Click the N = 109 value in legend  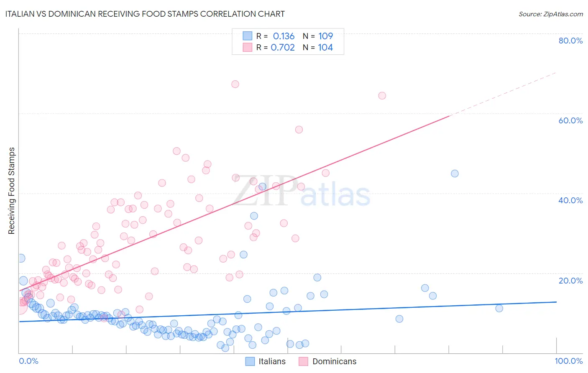click(x=318, y=36)
